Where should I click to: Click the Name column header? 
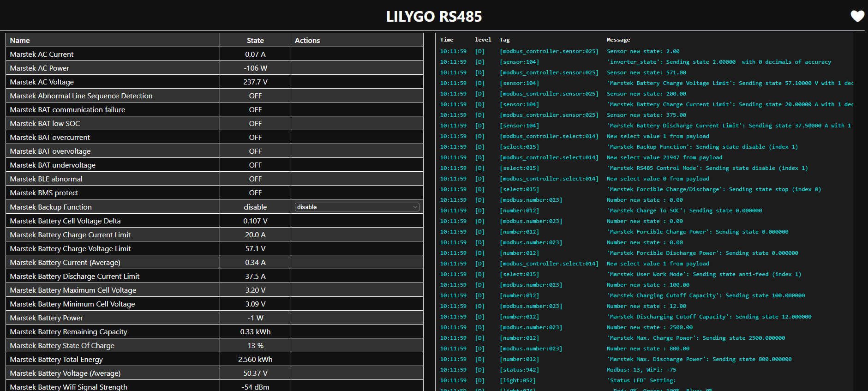coord(20,40)
